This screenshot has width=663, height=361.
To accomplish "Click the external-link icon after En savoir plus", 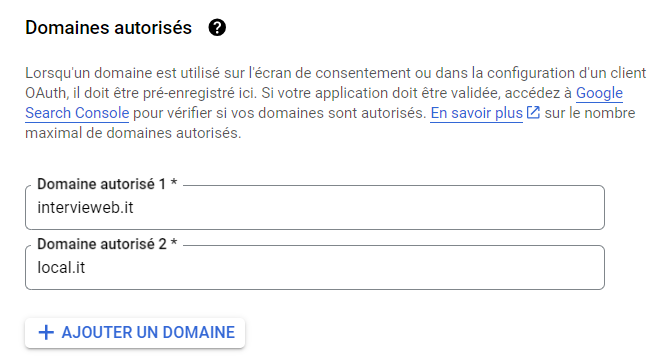I will tap(533, 112).
